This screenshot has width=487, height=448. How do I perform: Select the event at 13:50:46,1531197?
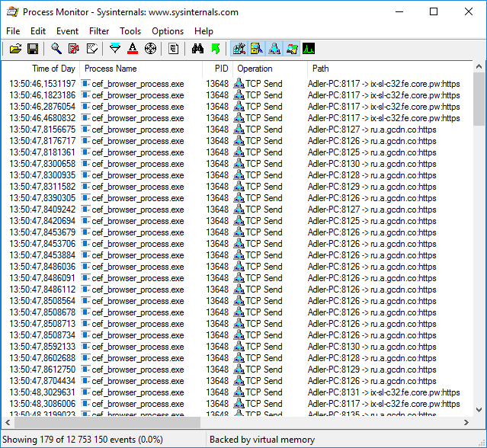point(237,84)
